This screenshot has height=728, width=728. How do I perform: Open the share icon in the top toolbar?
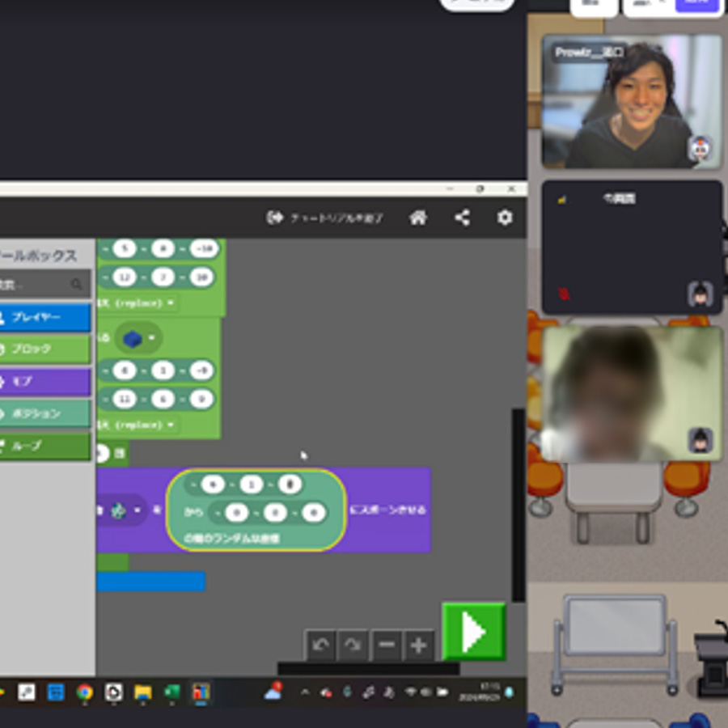462,218
